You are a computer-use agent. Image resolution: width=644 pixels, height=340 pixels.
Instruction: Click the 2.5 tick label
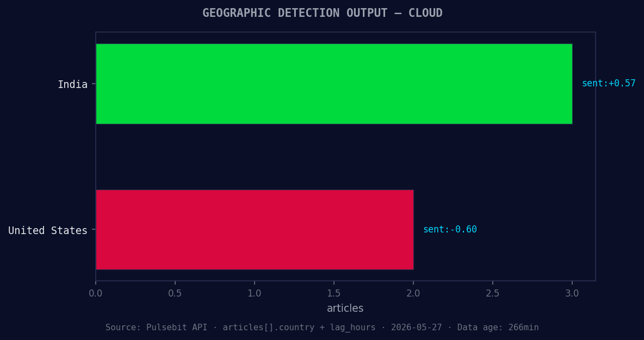coord(493,293)
